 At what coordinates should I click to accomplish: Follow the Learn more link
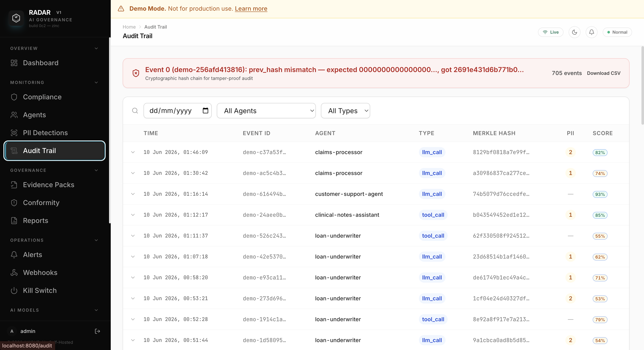click(251, 9)
